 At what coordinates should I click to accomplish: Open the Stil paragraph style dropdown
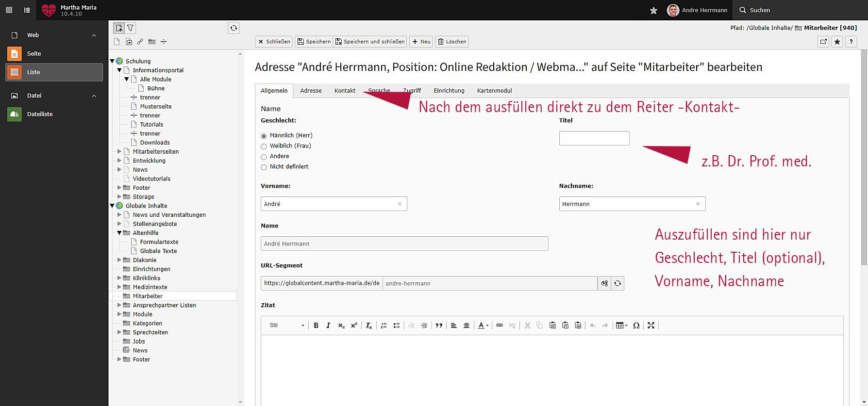point(286,325)
